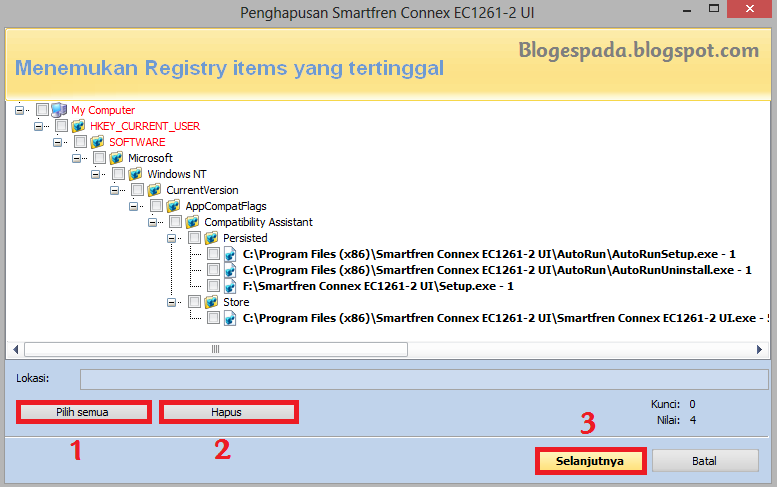Image resolution: width=777 pixels, height=487 pixels.
Task: Check the Compatibility Assistant checkbox
Action: [x=175, y=221]
